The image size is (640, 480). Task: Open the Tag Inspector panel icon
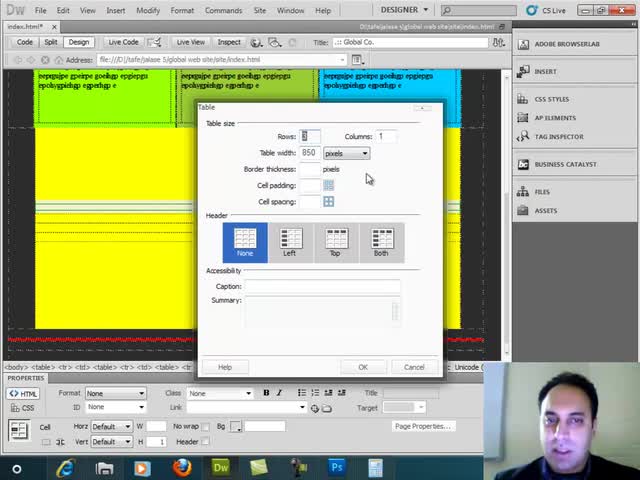(x=523, y=137)
